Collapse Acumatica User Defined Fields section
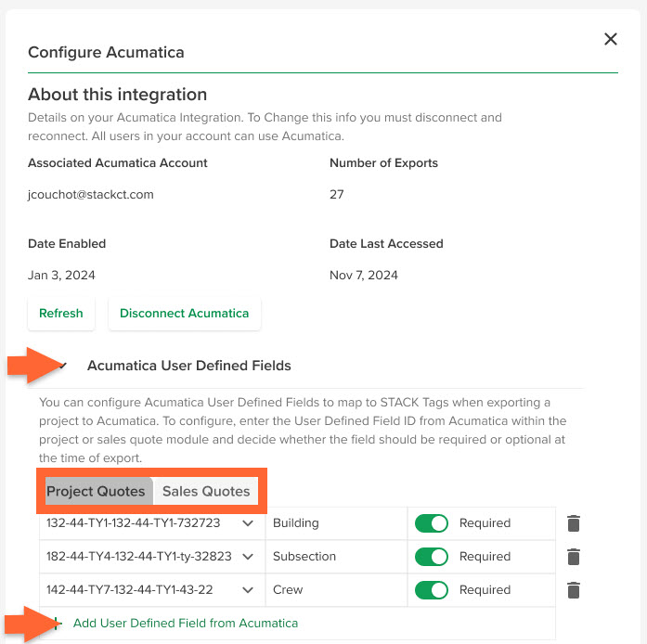The image size is (647, 644). coord(63,366)
